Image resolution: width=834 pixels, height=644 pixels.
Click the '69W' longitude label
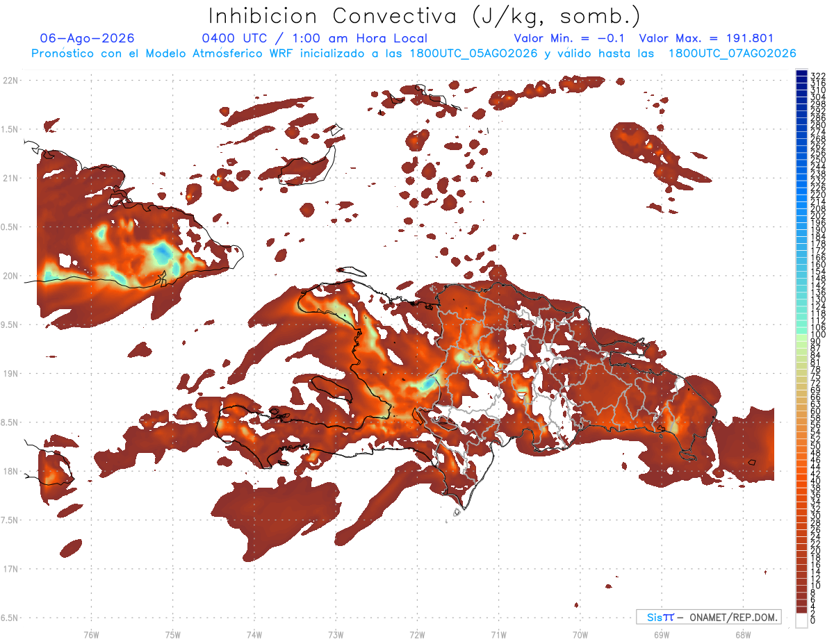(662, 634)
